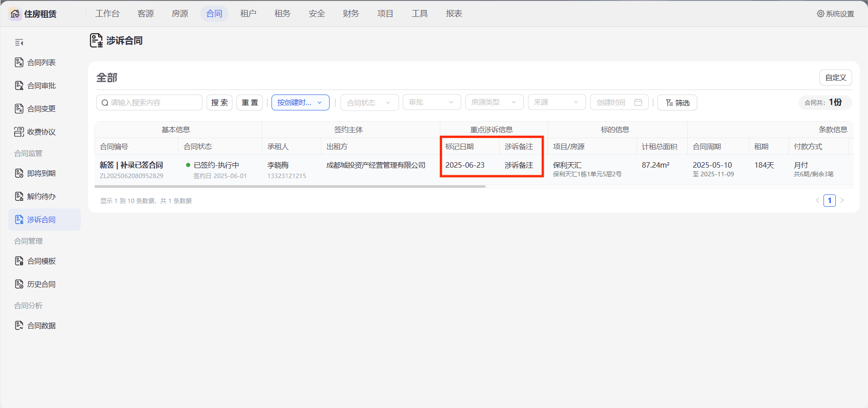Click the 住房租赁 house logo icon

(x=15, y=14)
